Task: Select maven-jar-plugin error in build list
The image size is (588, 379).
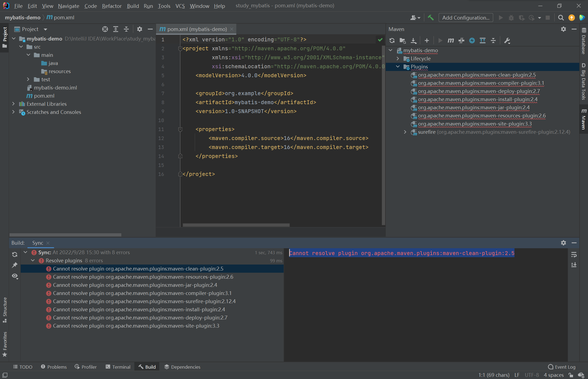Action: pos(135,285)
